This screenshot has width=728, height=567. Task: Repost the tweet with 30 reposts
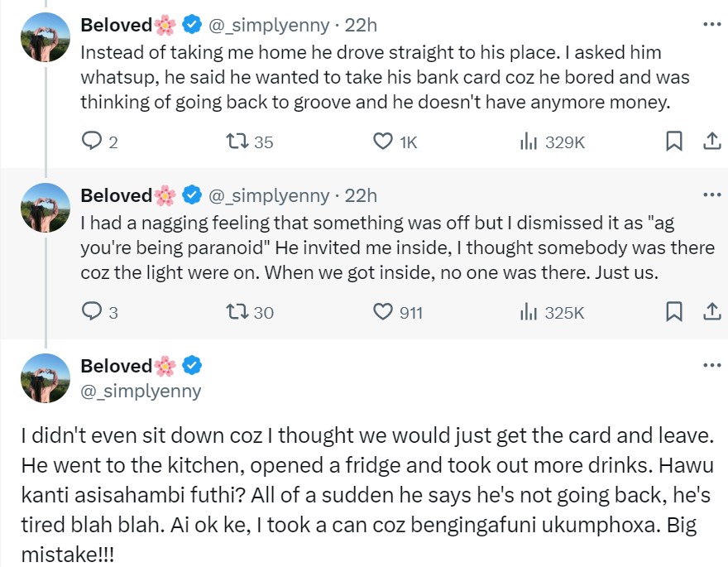[x=236, y=312]
